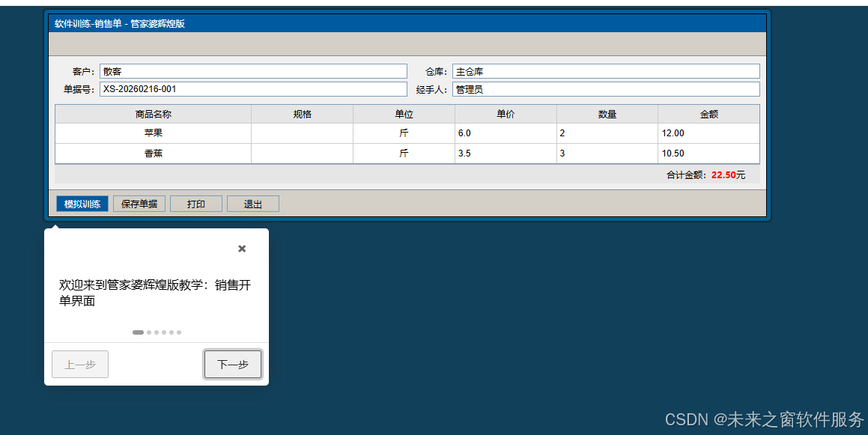Click the 单价 column header
Image resolution: width=868 pixels, height=435 pixels.
coord(506,114)
